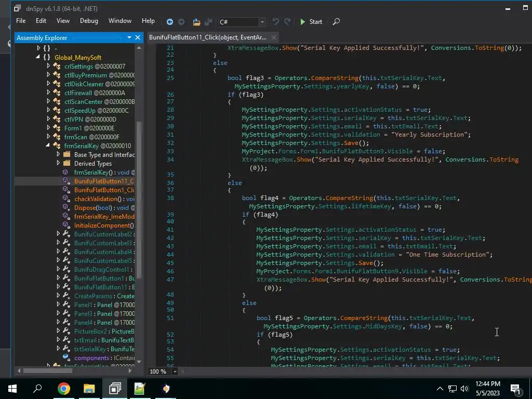
Task: Show hidden system tray icons
Action: [440, 389]
